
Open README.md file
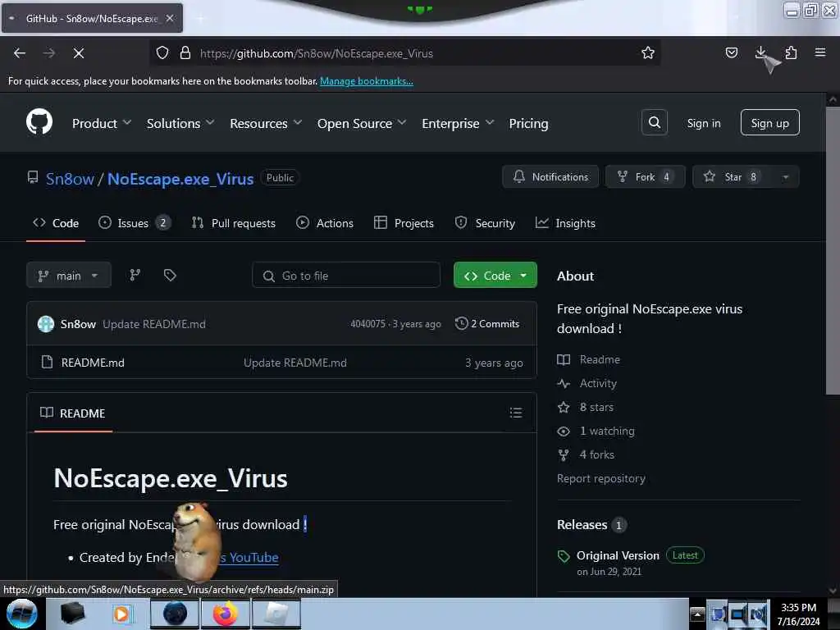coord(93,363)
